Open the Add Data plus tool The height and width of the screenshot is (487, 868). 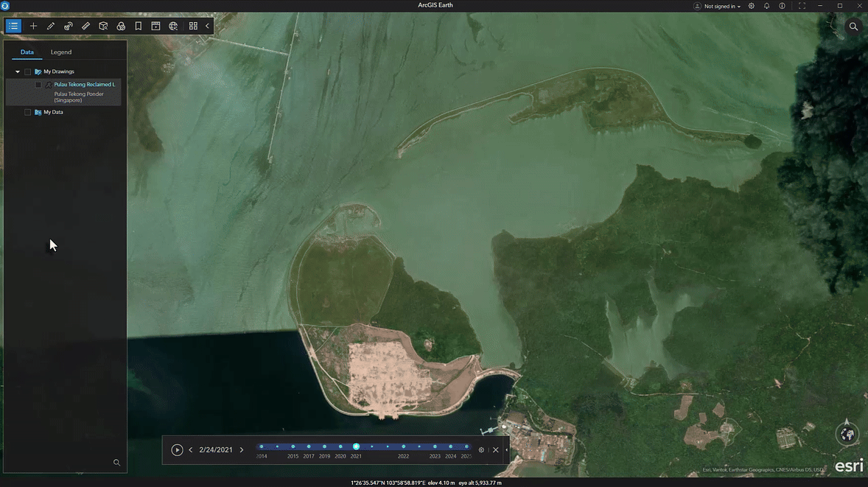point(33,26)
